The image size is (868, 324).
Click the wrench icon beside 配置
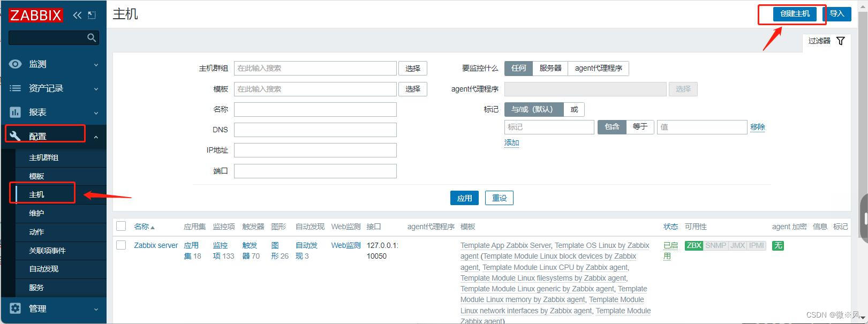15,136
